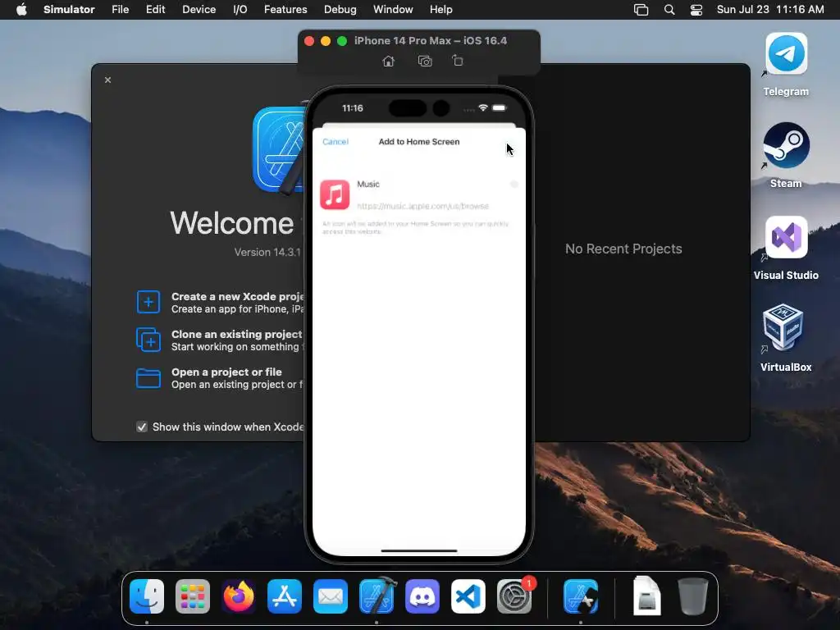Close the Xcode Welcome window with X
840x630 pixels.
pyautogui.click(x=107, y=80)
